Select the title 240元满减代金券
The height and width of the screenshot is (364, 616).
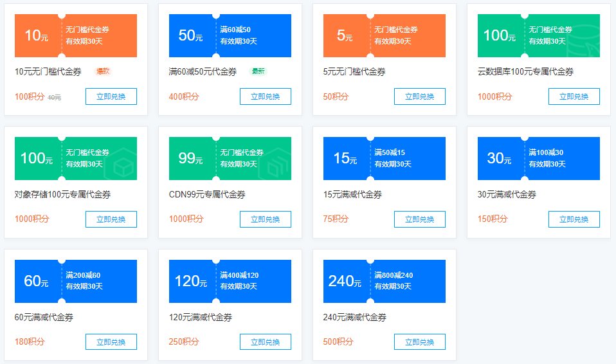355,317
